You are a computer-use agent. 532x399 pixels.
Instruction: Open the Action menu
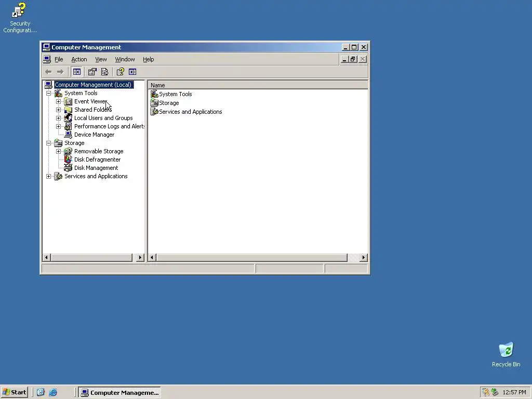(x=79, y=59)
